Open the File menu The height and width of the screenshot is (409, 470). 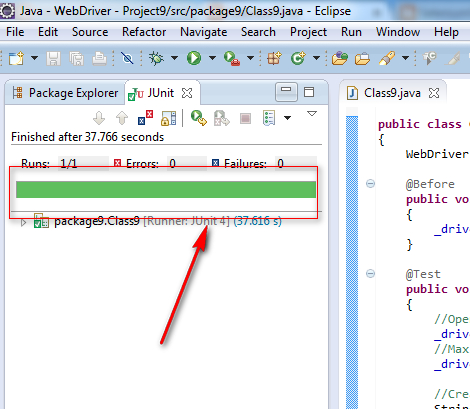[x=15, y=32]
